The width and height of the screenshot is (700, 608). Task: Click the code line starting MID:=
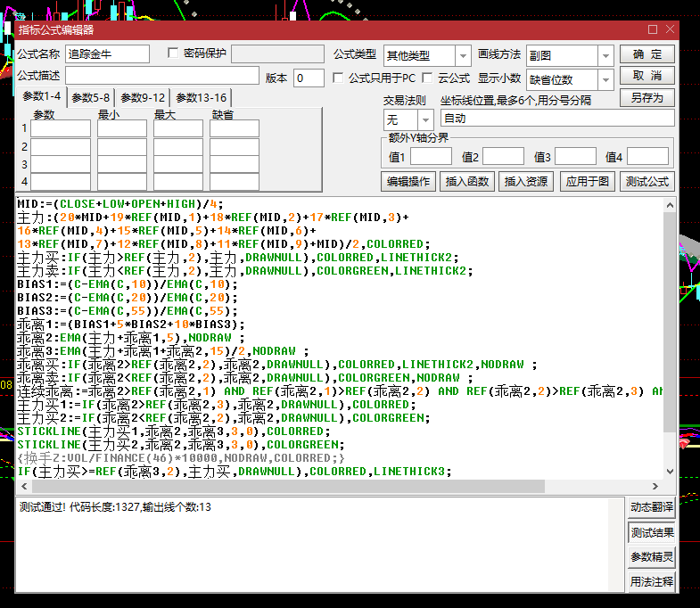coord(120,204)
